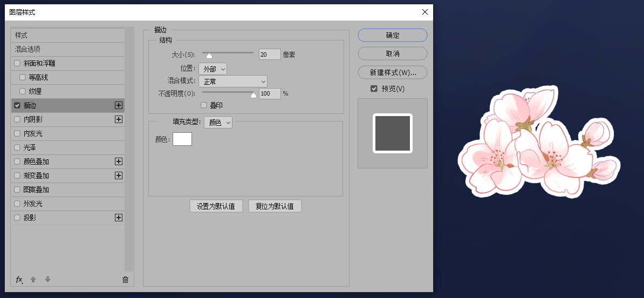
Task: Open the 混合模式 dropdown showing 正常
Action: pos(233,82)
